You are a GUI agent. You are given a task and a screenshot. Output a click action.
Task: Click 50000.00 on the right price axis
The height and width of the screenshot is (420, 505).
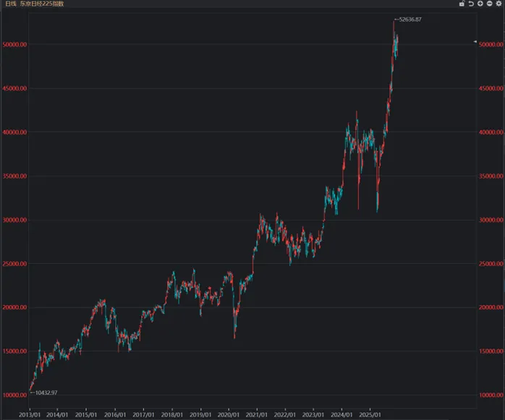491,44
